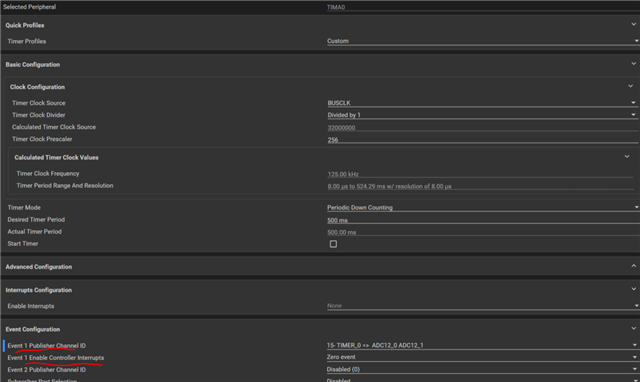Open Event 1 Publisher Channel ID dropdown
This screenshot has width=640, height=382.
(482, 345)
